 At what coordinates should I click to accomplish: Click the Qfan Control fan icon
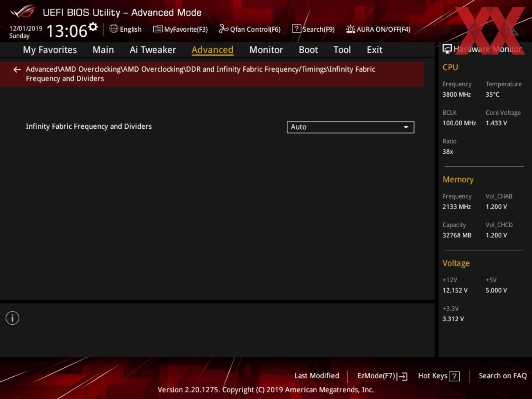223,29
